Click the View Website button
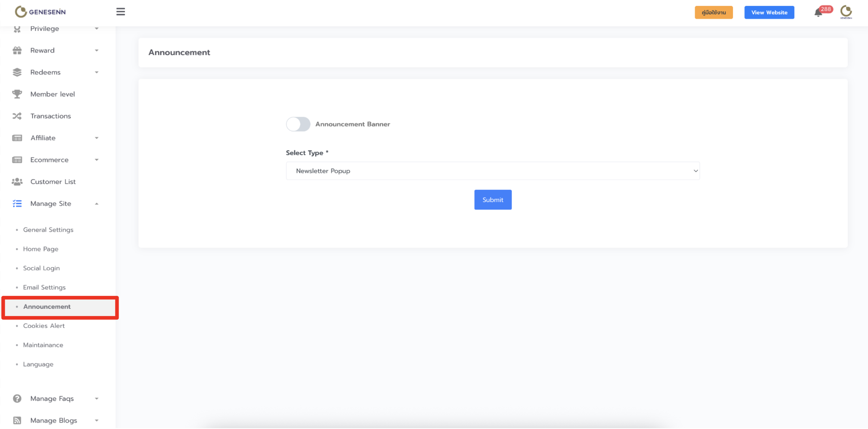Viewport: 868px width, 429px height. tap(769, 12)
